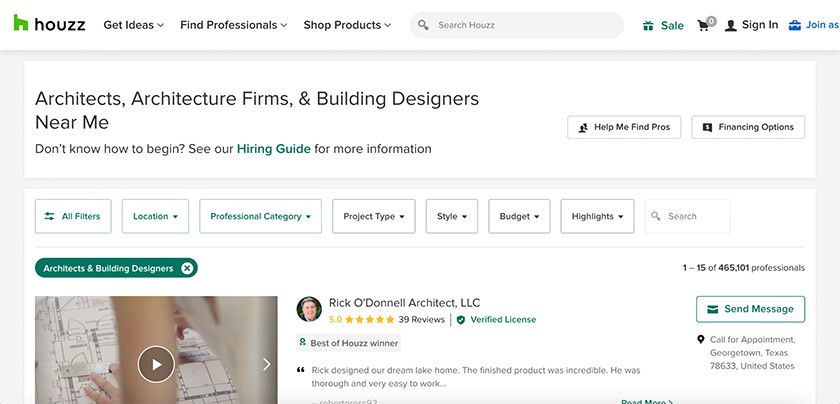Show next project photo with arrow

266,364
